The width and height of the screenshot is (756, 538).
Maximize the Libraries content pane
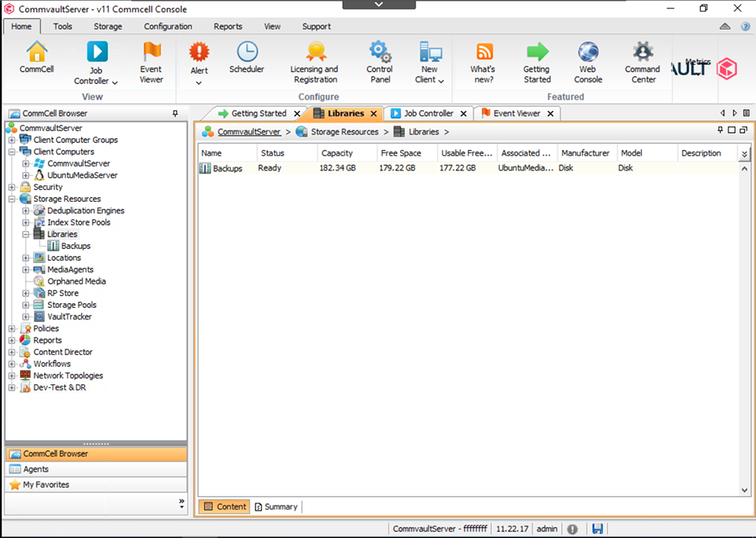[732, 130]
